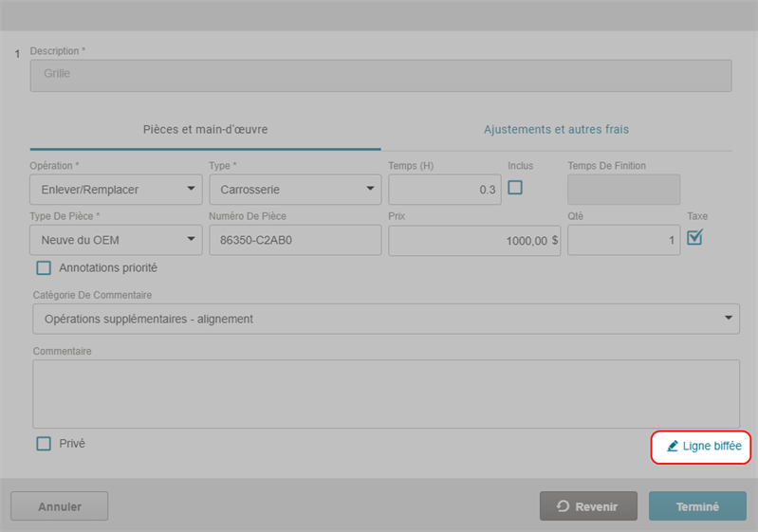Click into the Prix field
The width and height of the screenshot is (758, 532).
click(x=474, y=241)
